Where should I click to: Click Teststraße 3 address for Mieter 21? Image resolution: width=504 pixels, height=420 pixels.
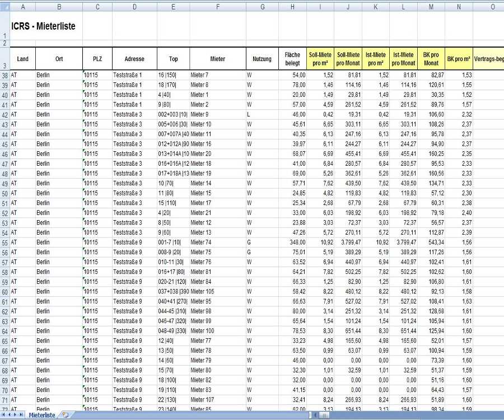coord(134,213)
